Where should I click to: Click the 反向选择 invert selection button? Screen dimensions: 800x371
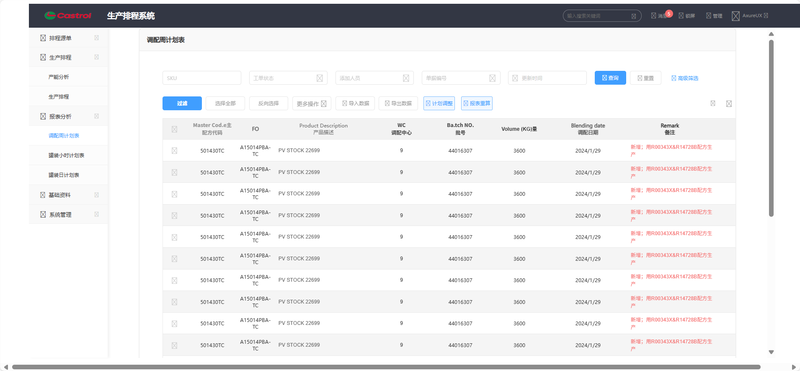point(268,103)
